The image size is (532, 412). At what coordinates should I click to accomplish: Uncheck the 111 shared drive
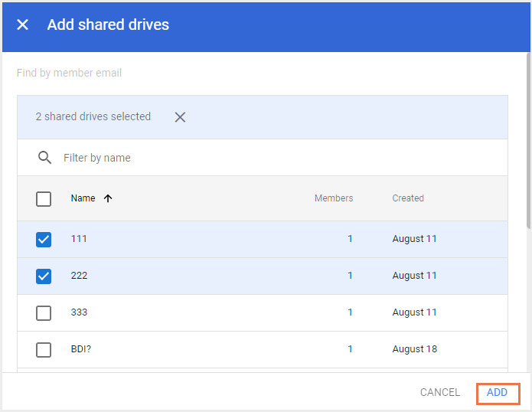44,240
